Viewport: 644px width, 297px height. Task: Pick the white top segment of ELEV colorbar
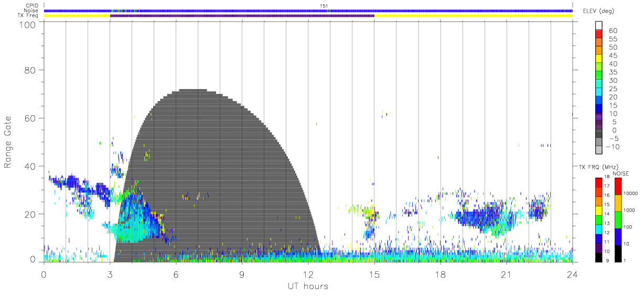coord(599,26)
